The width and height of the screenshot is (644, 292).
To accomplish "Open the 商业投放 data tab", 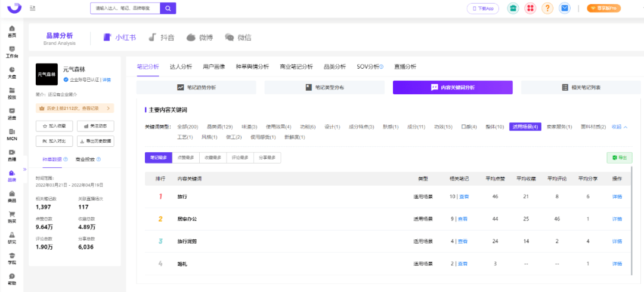I will (88, 159).
